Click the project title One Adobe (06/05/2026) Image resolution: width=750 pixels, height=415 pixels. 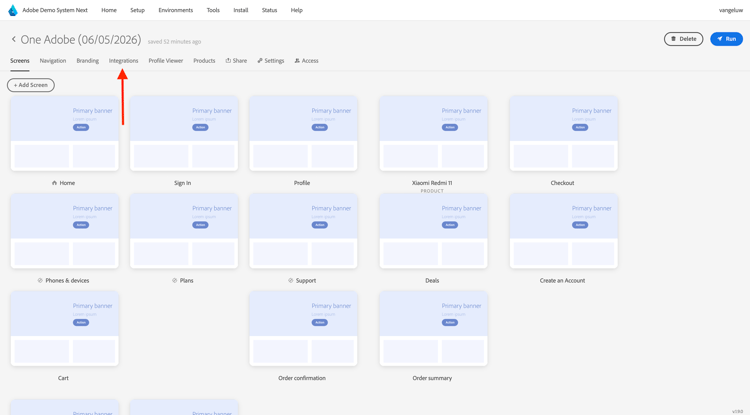[x=81, y=39]
